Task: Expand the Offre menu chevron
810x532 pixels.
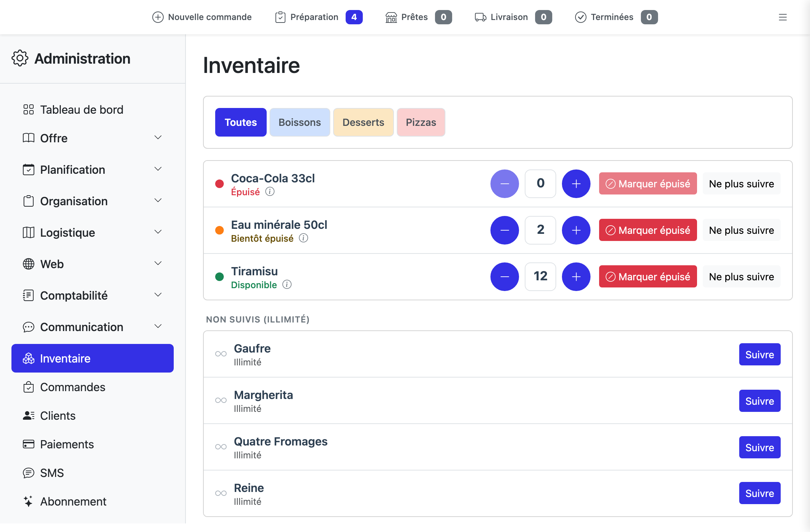Action: point(158,138)
